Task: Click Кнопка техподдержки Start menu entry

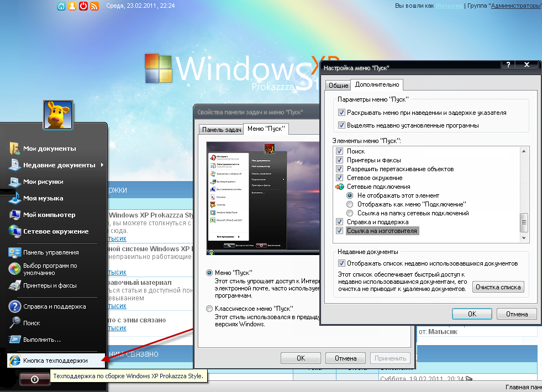Action: tap(56, 360)
